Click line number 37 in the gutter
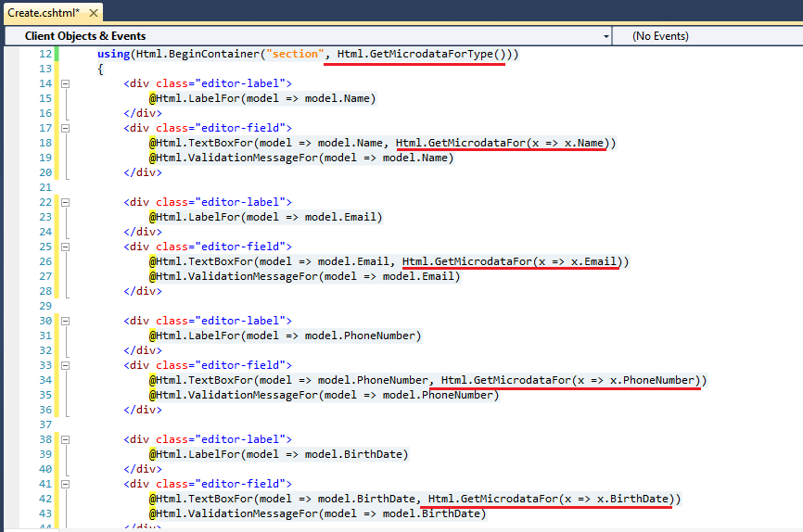 click(x=45, y=424)
